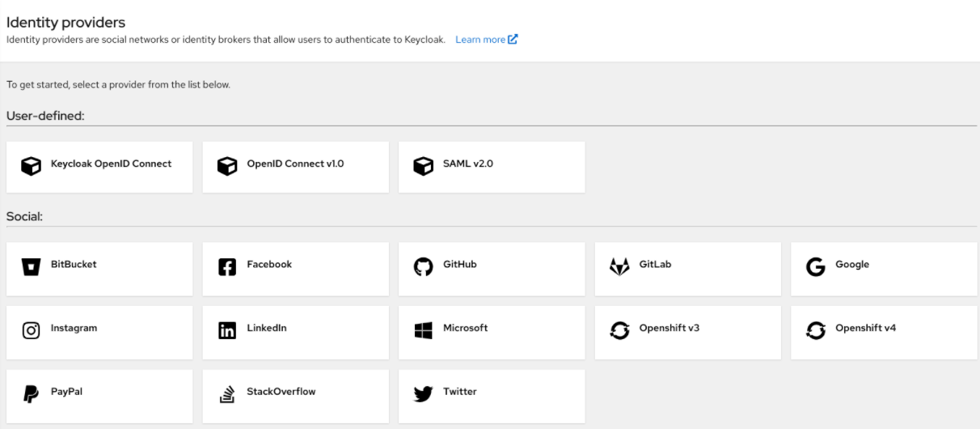
Task: Click the Instagram camera icon
Action: click(31, 330)
